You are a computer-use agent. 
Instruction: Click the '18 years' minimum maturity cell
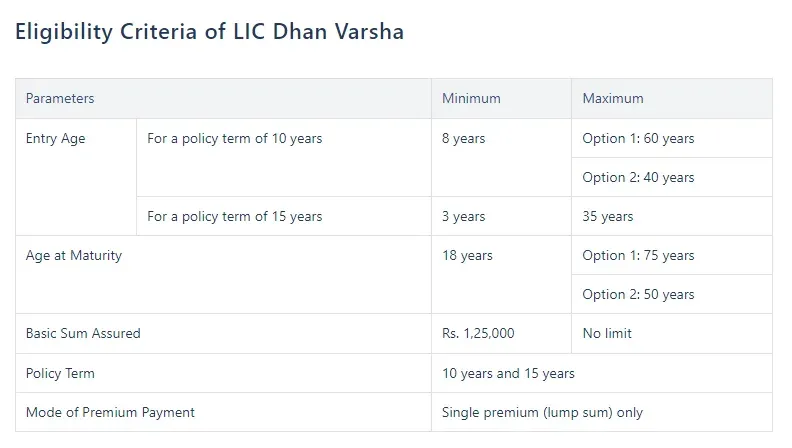(501, 275)
